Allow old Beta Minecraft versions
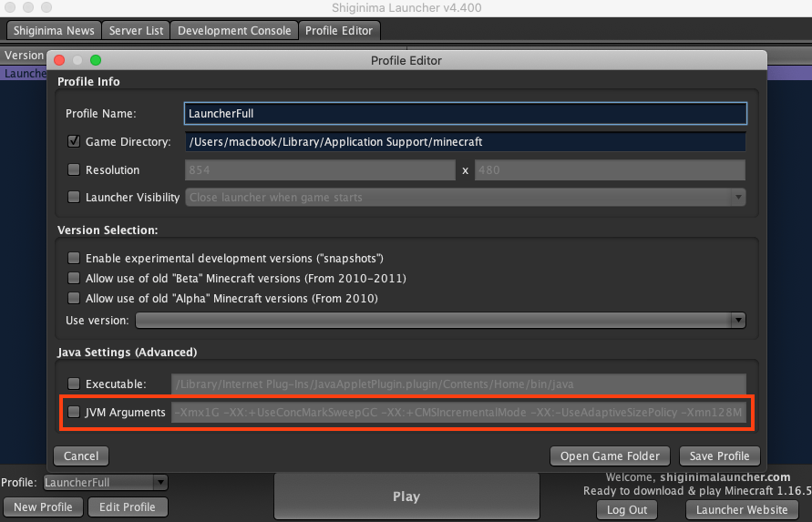The image size is (812, 522). tap(74, 278)
